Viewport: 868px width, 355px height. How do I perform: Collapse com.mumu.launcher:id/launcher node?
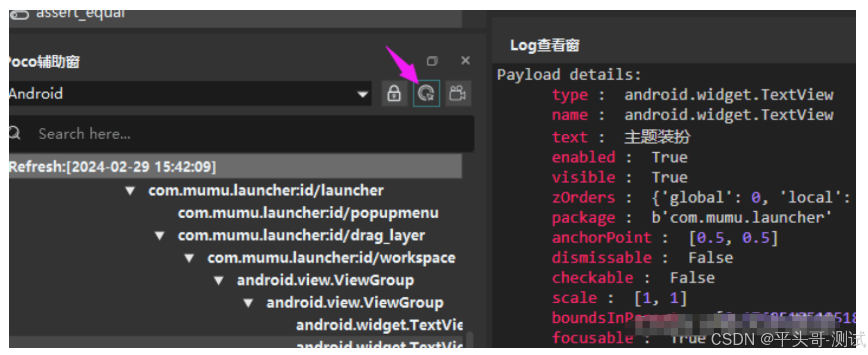pyautogui.click(x=130, y=191)
